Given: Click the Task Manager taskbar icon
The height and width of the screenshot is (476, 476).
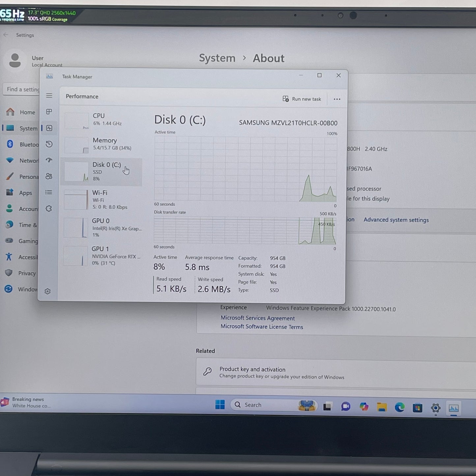Looking at the screenshot, I should point(454,409).
